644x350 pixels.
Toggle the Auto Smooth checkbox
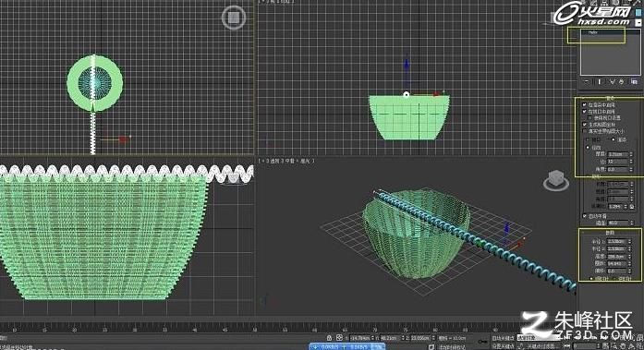point(585,216)
